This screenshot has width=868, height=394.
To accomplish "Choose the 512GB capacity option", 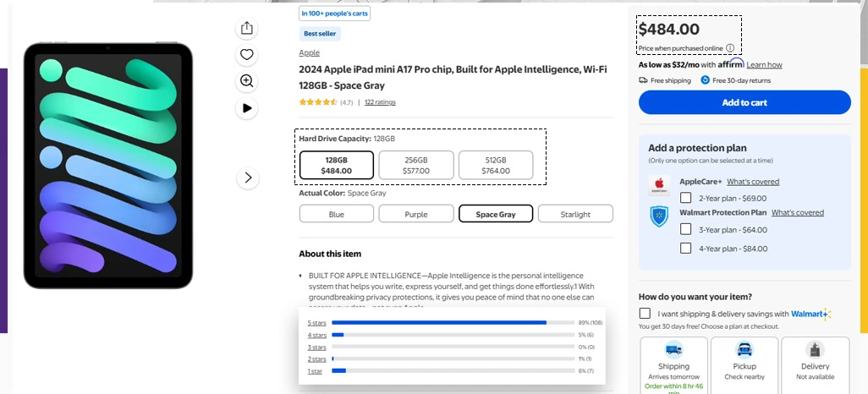I will click(496, 165).
